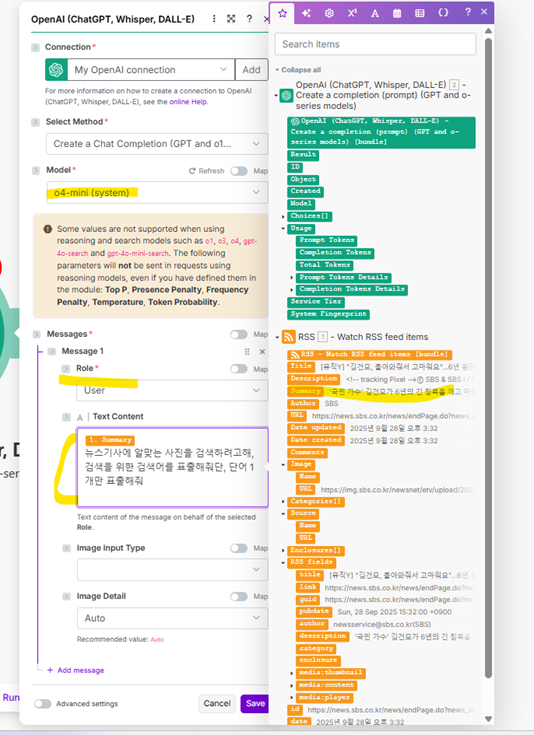Close the mapping panel with X
The image size is (534, 735).
pyautogui.click(x=484, y=12)
